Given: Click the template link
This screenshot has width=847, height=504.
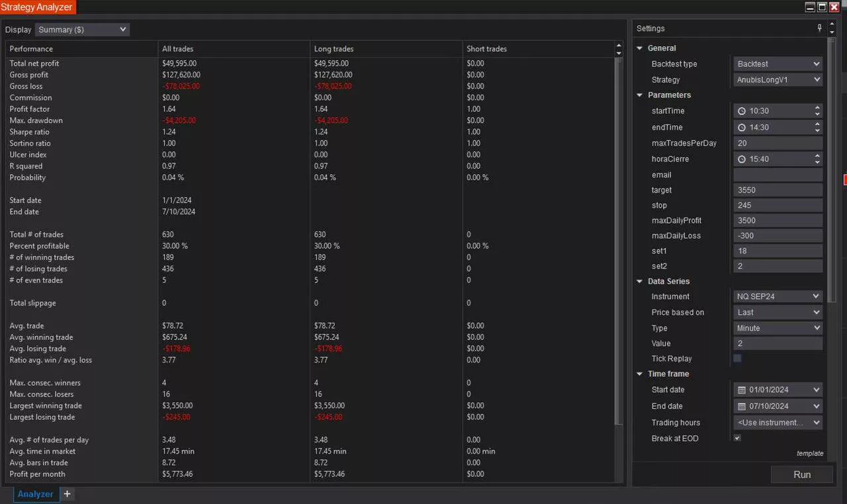Looking at the screenshot, I should [x=809, y=454].
